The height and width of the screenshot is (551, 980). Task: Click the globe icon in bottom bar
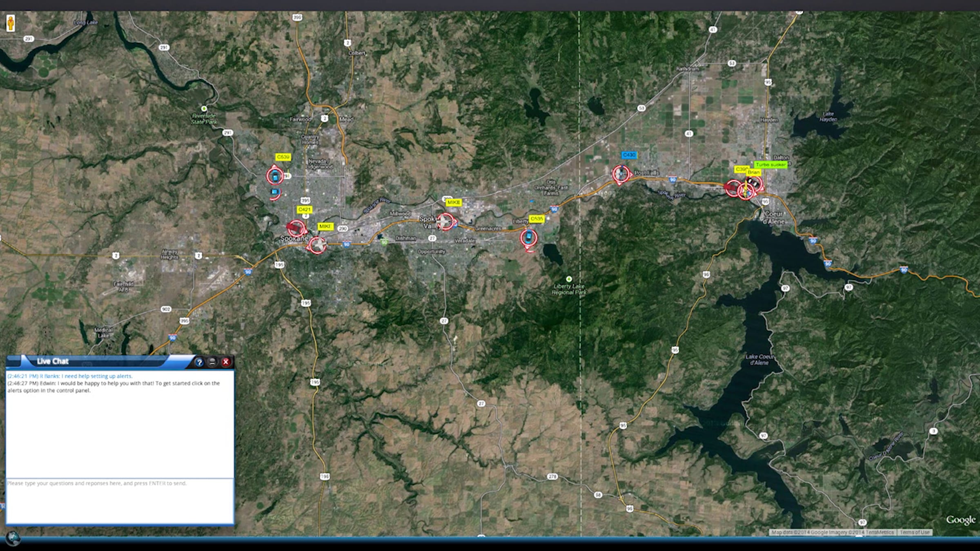[x=12, y=538]
